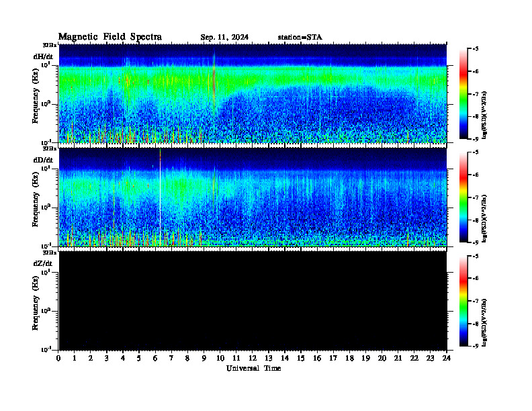The height and width of the screenshot is (411, 532).
Task: Click the '3' hour tick label on time axis
Action: [107, 359]
